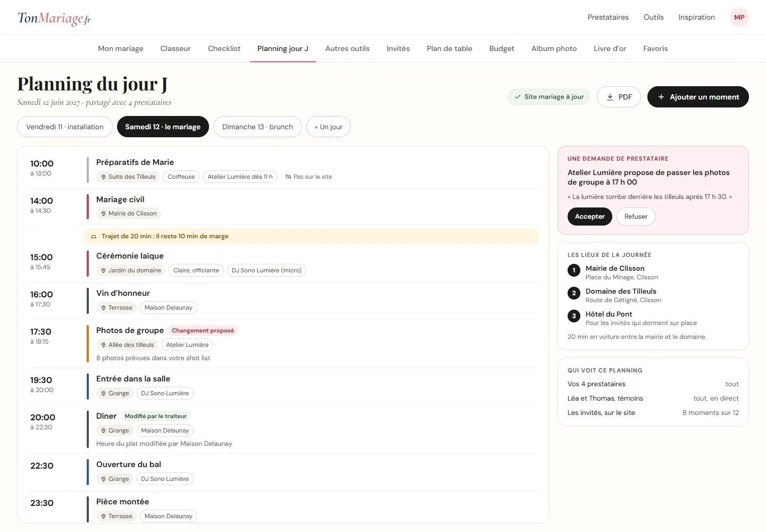Click the Mariage civil title
Viewport: 766px width, 532px height.
coord(120,199)
